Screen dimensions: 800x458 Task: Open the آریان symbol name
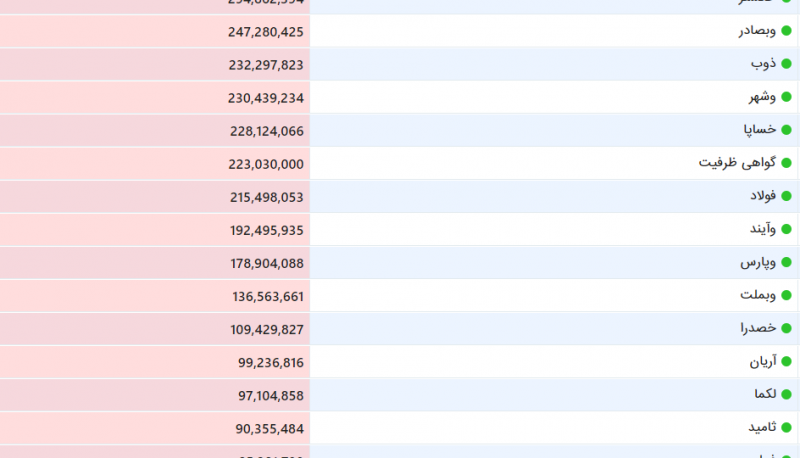tap(762, 361)
